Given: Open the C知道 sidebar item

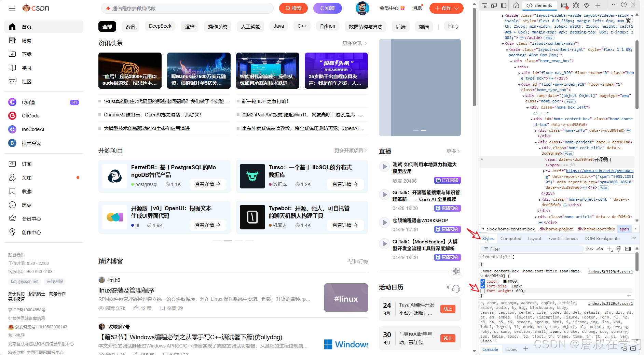Looking at the screenshot, I should click(x=44, y=102).
